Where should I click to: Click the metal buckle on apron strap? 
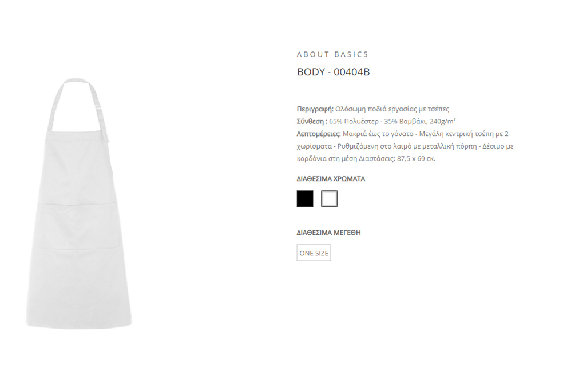98,108
